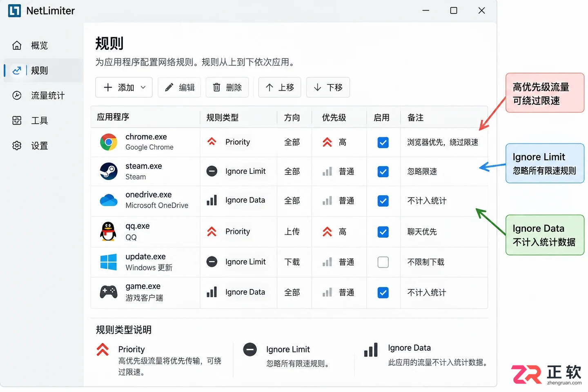The width and height of the screenshot is (588, 392).
Task: Click the 浏览器优先，绕过限速 note
Action: pyautogui.click(x=443, y=142)
